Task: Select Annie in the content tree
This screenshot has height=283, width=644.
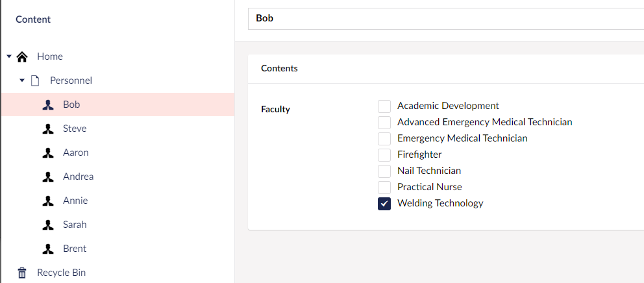Action: (75, 201)
